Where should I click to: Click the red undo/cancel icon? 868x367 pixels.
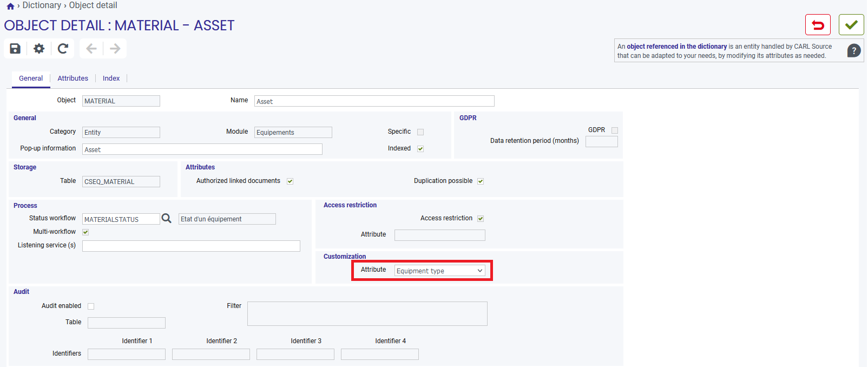click(x=818, y=25)
